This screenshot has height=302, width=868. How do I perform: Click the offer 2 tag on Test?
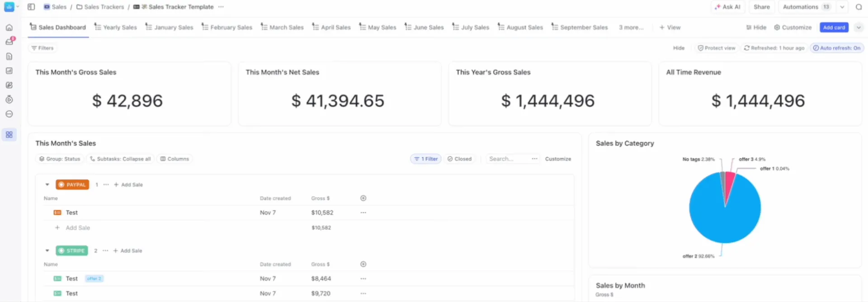click(94, 278)
